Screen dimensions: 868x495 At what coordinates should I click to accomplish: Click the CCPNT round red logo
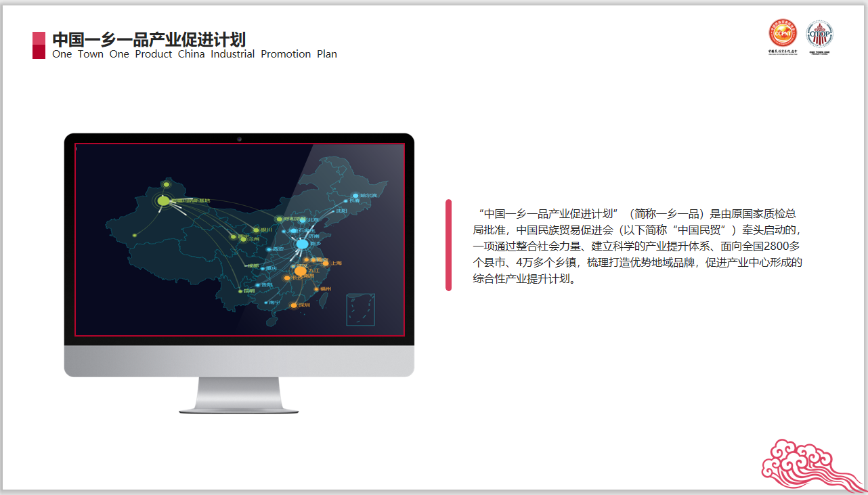(x=783, y=33)
